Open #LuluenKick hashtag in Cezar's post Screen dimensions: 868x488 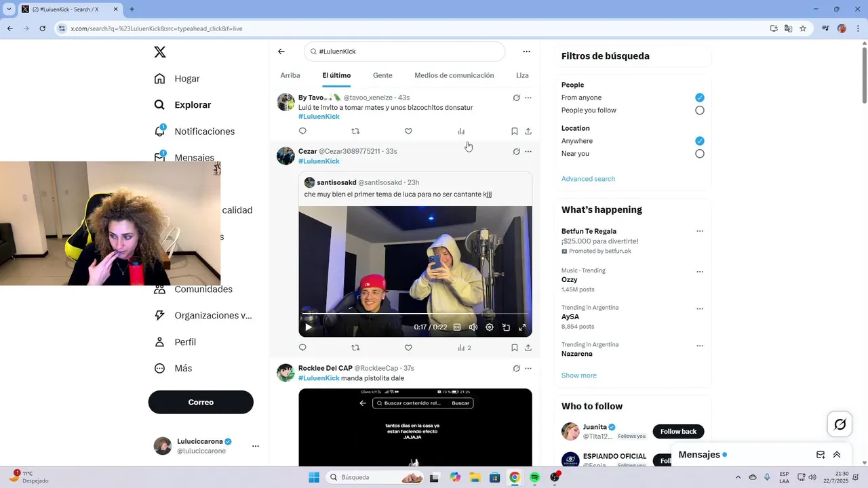[x=319, y=161]
